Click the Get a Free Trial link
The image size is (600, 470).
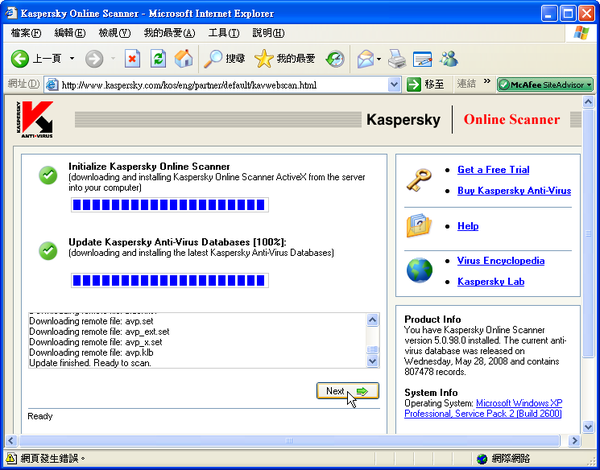(x=493, y=170)
